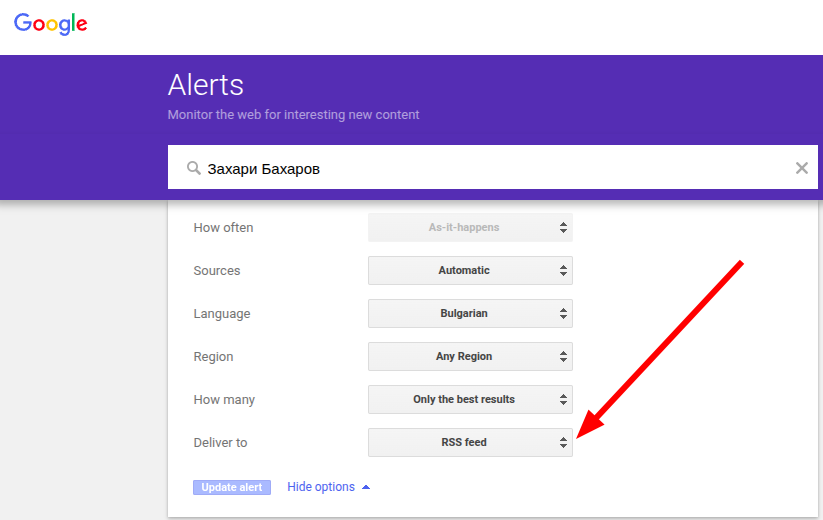The height and width of the screenshot is (520, 823).
Task: Click the 'Monitor the web for interesting new content' text
Action: tap(293, 115)
